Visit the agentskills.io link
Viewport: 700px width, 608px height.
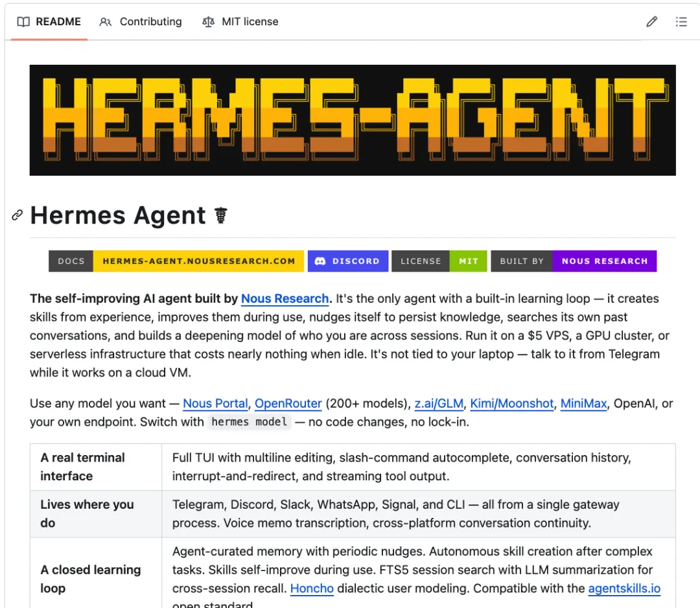pyautogui.click(x=624, y=589)
